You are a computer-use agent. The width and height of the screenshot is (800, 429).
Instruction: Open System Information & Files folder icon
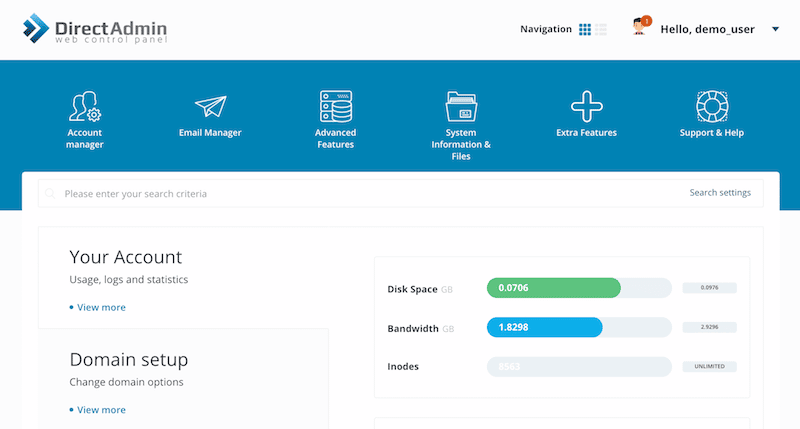tap(461, 107)
